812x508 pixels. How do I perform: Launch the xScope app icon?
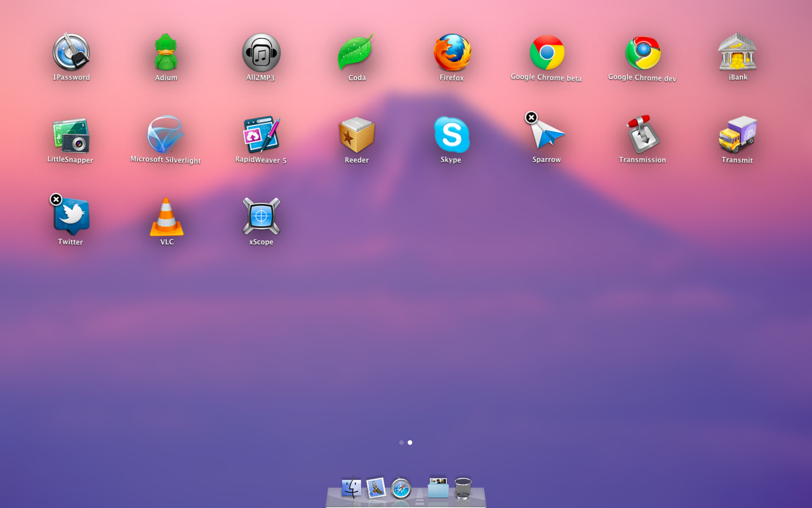261,216
